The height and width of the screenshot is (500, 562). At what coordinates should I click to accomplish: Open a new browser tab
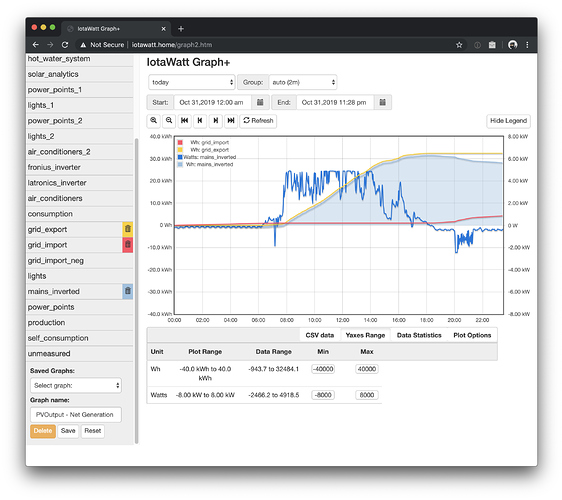pos(181,29)
